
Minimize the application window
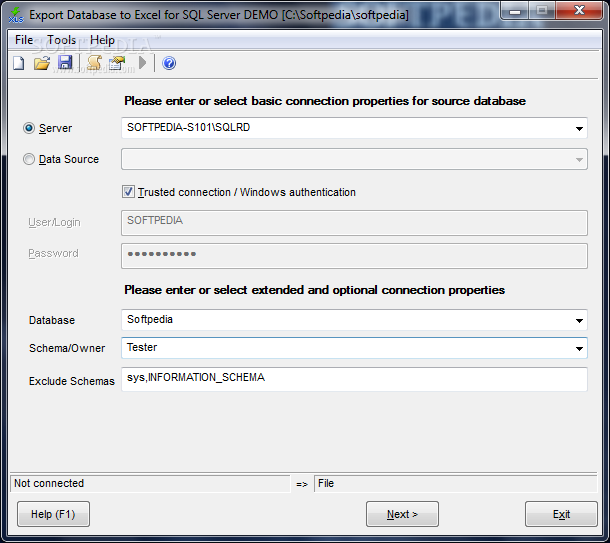[515, 11]
